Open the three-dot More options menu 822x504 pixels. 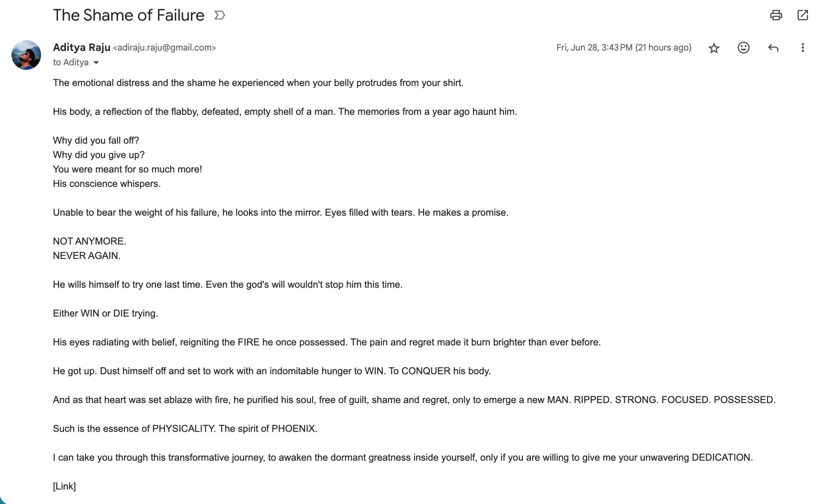[802, 48]
